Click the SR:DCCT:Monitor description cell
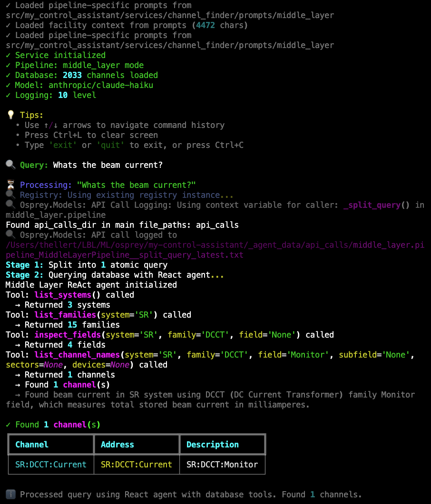431x504 pixels. 222,465
